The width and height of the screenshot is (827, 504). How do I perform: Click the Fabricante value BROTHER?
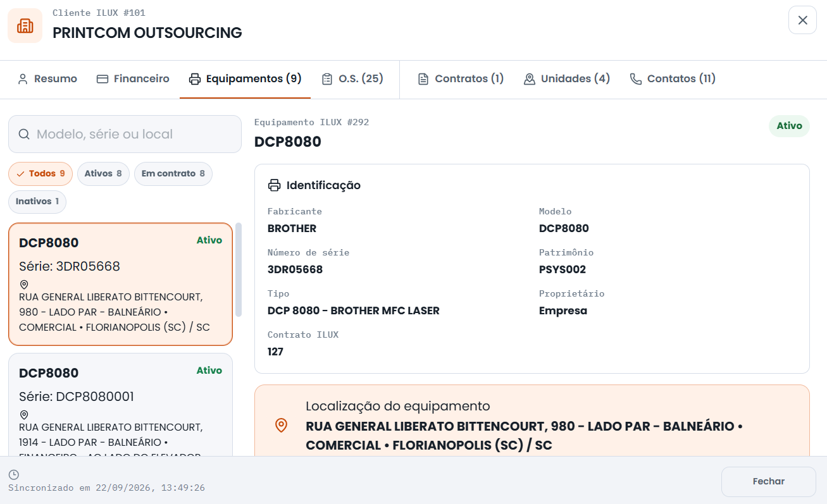292,228
